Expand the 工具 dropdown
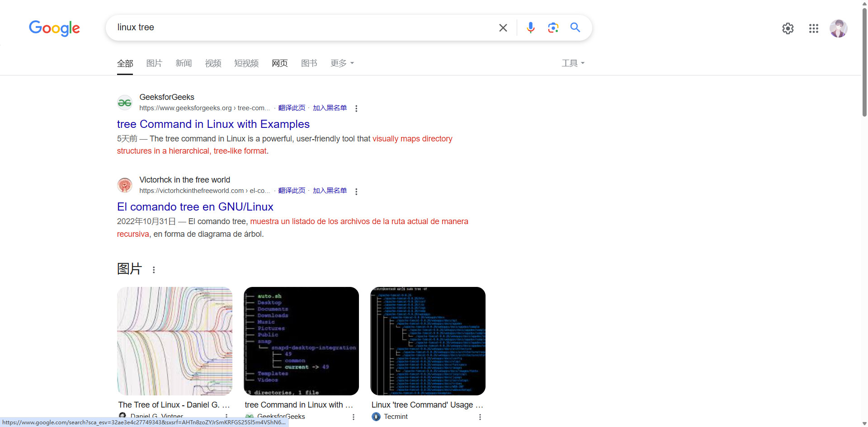This screenshot has width=868, height=427. [573, 63]
